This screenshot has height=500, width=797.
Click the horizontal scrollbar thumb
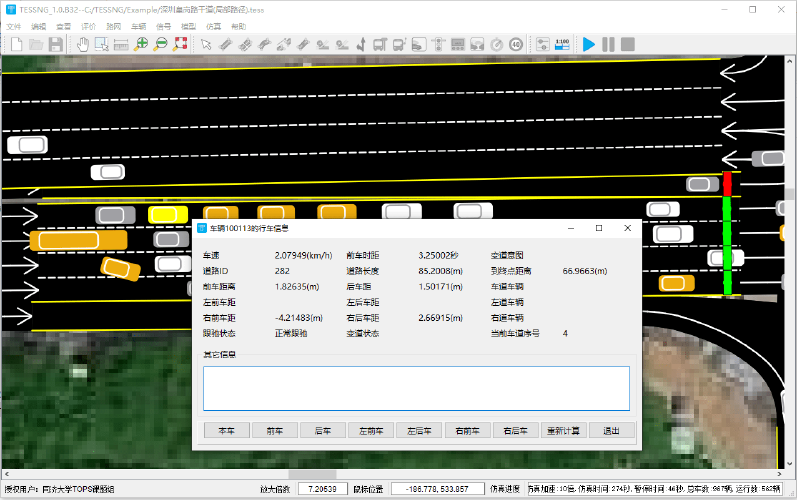pos(312,474)
